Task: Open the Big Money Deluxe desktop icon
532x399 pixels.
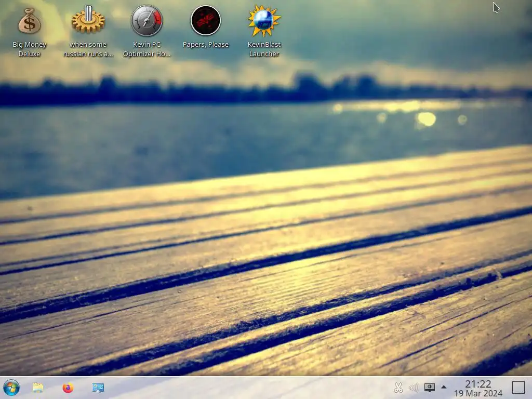Action: tap(30, 21)
